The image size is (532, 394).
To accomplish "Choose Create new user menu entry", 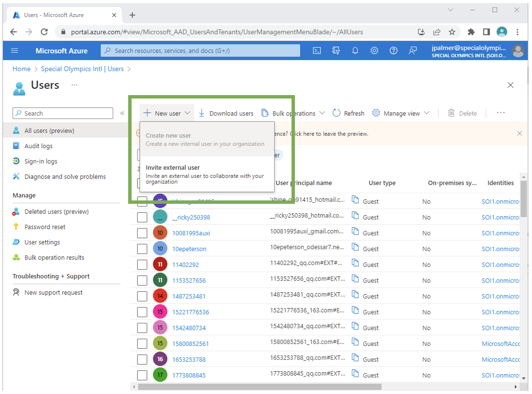I will (x=207, y=140).
